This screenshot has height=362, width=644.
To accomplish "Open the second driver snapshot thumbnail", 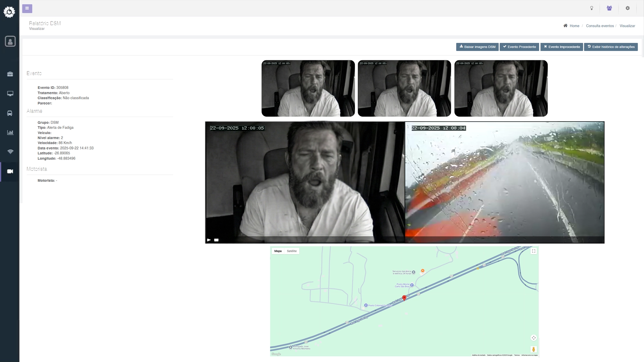I will [404, 88].
